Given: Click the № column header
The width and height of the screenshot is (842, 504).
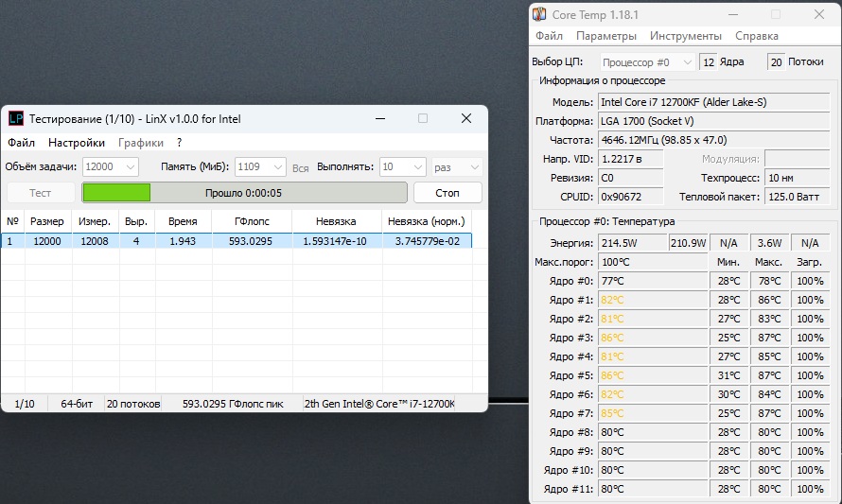Looking at the screenshot, I should (x=12, y=221).
